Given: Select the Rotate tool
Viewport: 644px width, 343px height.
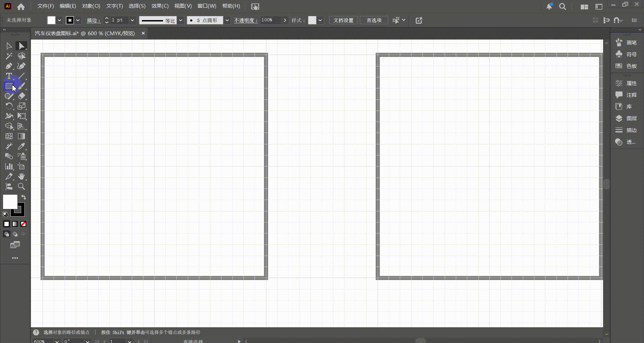Looking at the screenshot, I should [9, 106].
